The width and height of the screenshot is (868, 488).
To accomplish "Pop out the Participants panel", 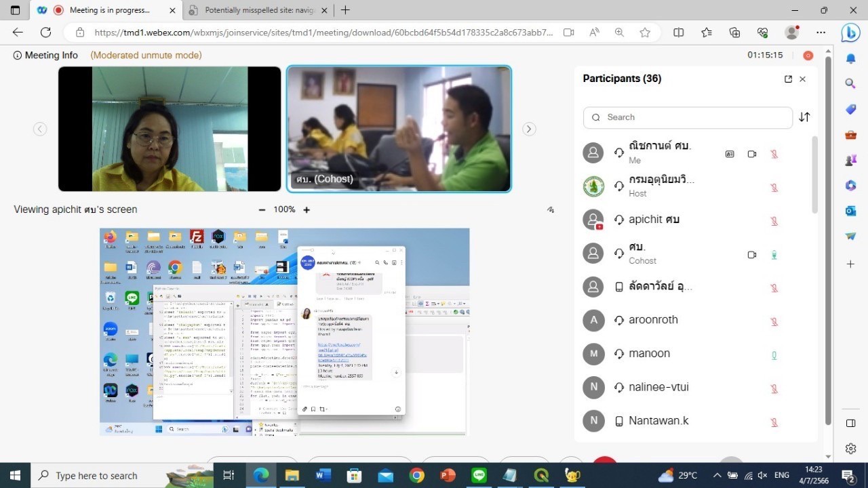I will [788, 79].
